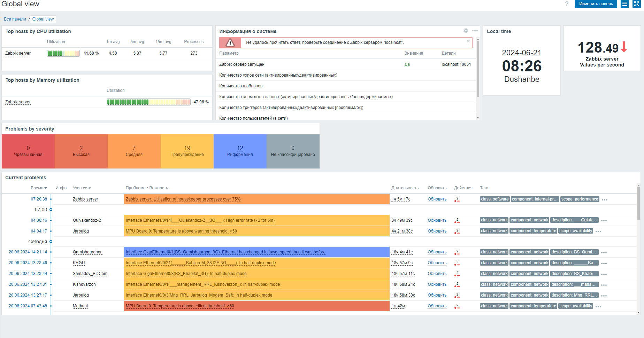This screenshot has height=338, width=644.
Task: Click the High severity (Высокая) block
Action: pos(81,151)
